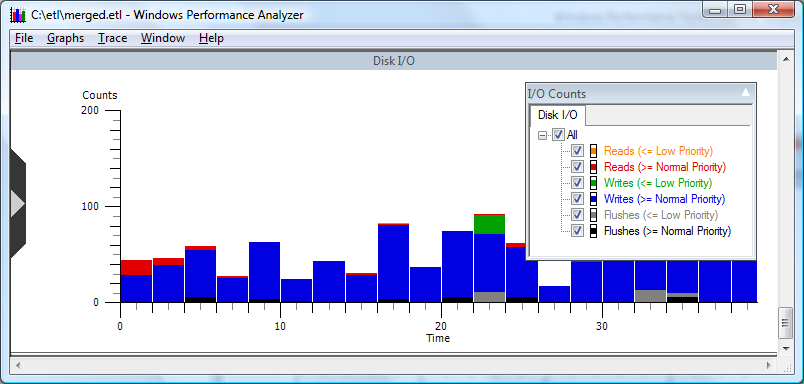Click the red normal-priority reads swatch
This screenshot has width=804, height=384.
(593, 167)
